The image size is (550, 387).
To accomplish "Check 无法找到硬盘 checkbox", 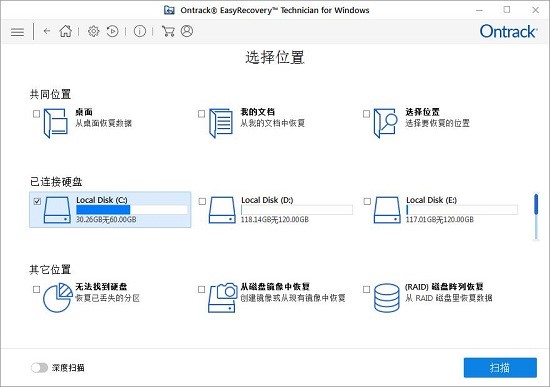I will click(36, 289).
